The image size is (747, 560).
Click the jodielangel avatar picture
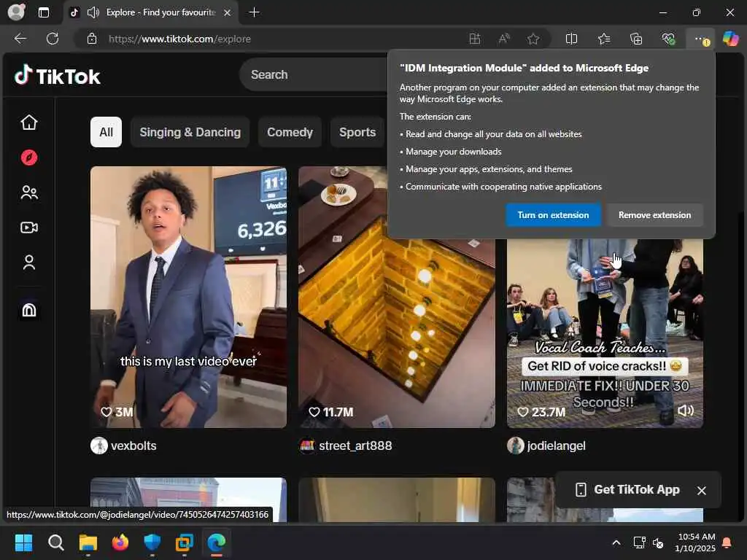click(x=516, y=446)
